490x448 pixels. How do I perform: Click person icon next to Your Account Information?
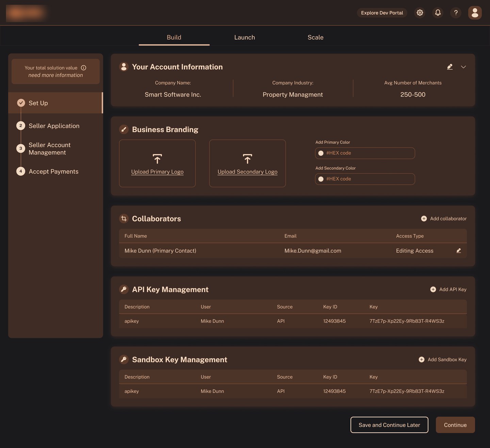click(x=124, y=67)
